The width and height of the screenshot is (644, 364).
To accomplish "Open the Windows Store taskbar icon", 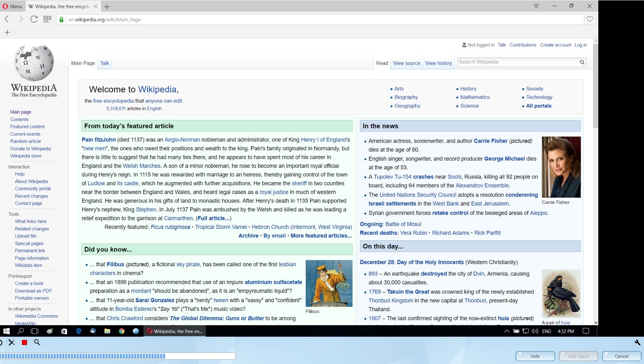I will tap(64, 331).
